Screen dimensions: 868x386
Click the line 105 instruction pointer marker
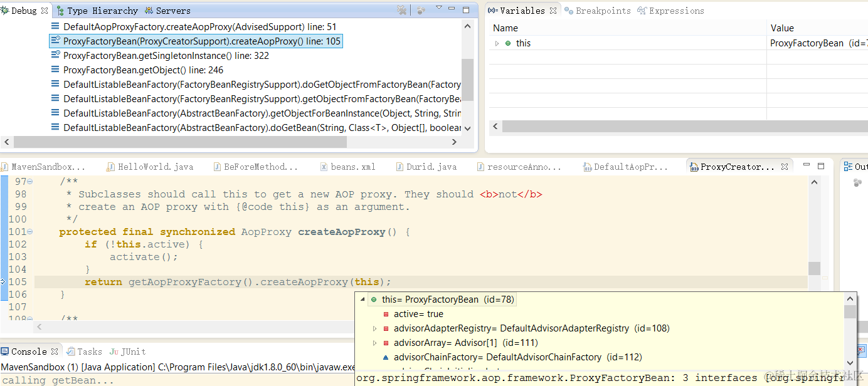point(4,282)
